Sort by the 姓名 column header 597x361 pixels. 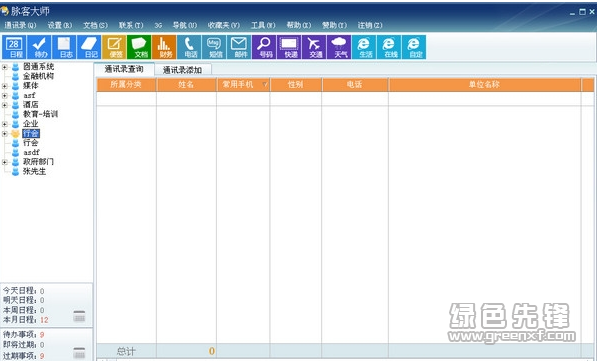tap(186, 85)
